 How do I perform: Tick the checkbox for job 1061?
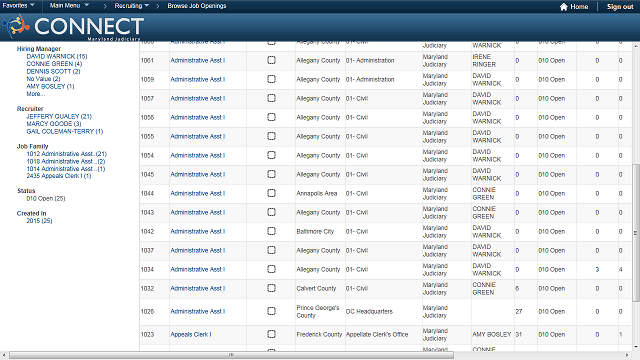pyautogui.click(x=271, y=60)
